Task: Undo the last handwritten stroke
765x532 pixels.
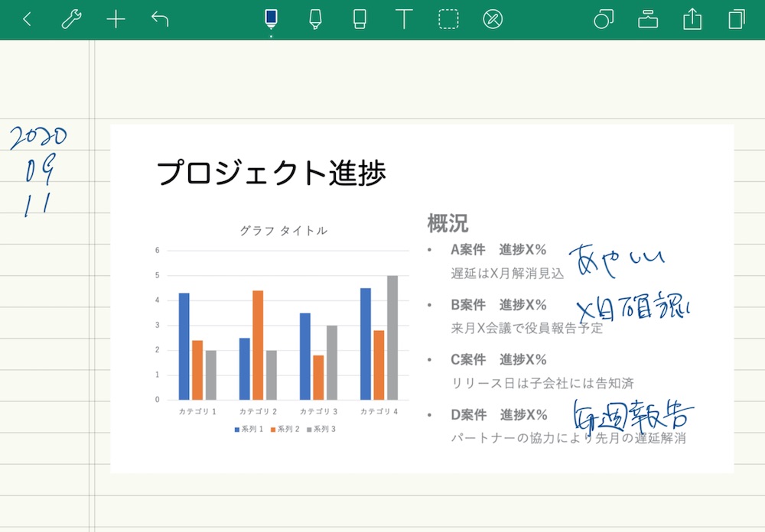Action: (160, 18)
